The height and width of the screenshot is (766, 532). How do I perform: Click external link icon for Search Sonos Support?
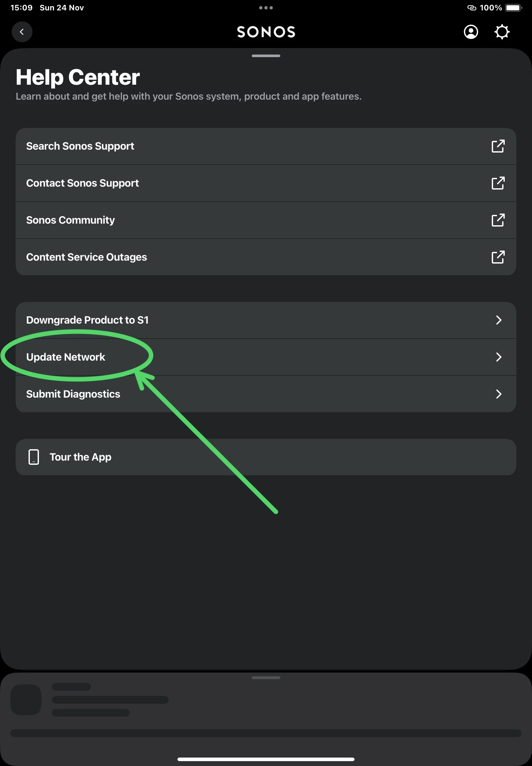(x=498, y=146)
